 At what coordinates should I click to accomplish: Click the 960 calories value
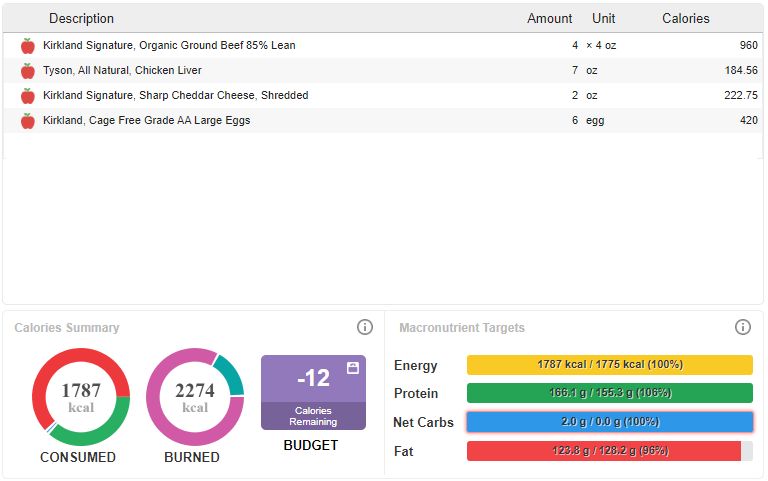748,46
